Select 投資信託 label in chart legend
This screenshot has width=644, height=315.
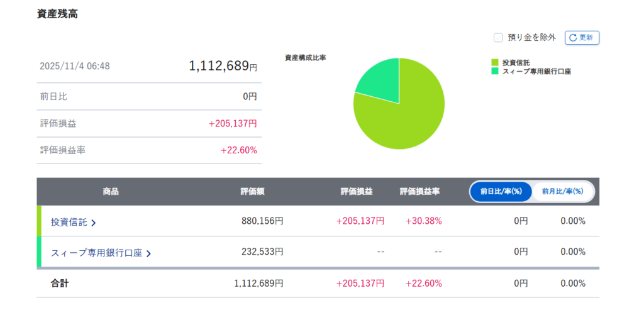pos(516,62)
